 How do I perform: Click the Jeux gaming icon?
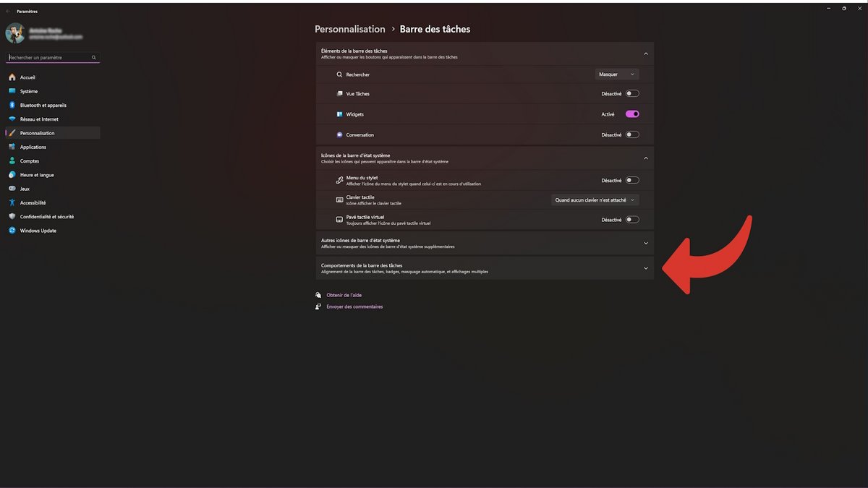pos(12,189)
